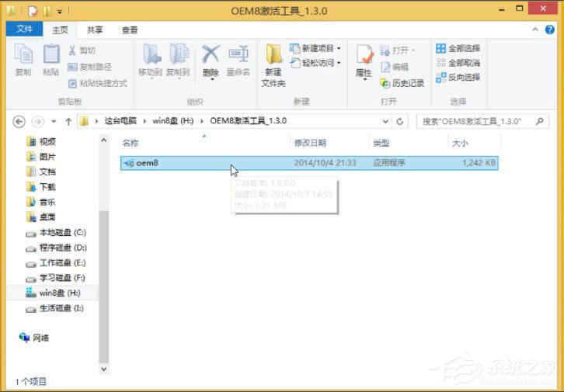
Task: Select all (全部选择) items
Action: [x=458, y=48]
